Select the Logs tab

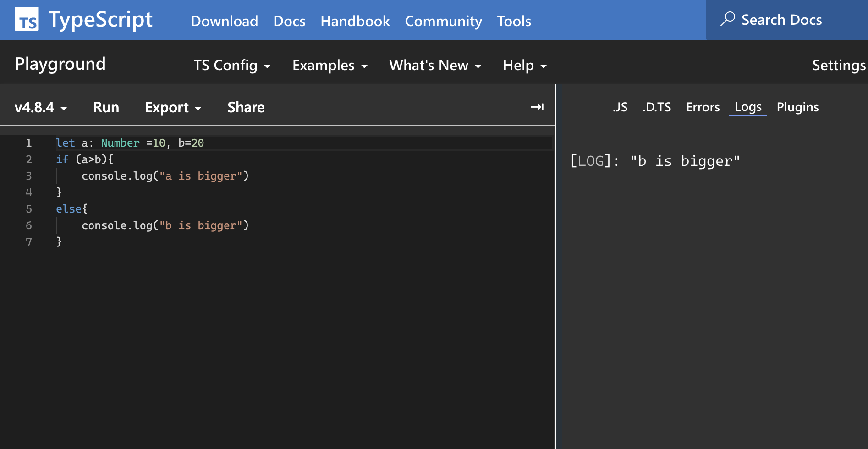tap(748, 107)
